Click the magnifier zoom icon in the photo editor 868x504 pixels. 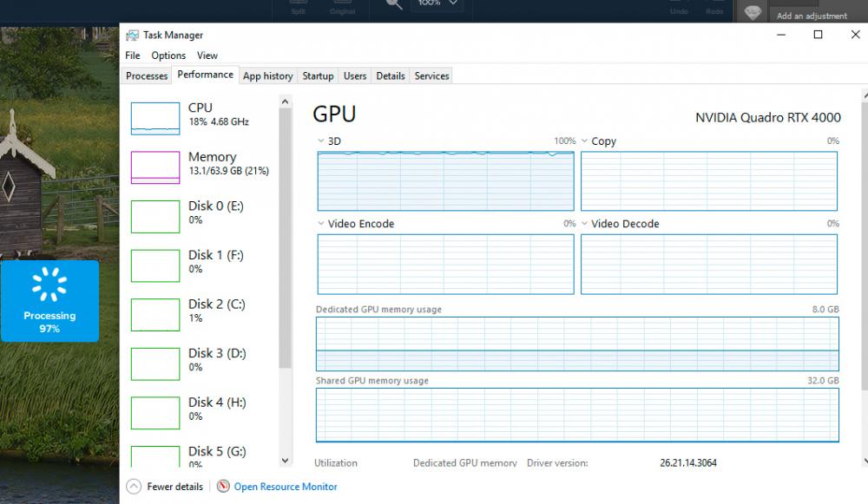coord(393,4)
